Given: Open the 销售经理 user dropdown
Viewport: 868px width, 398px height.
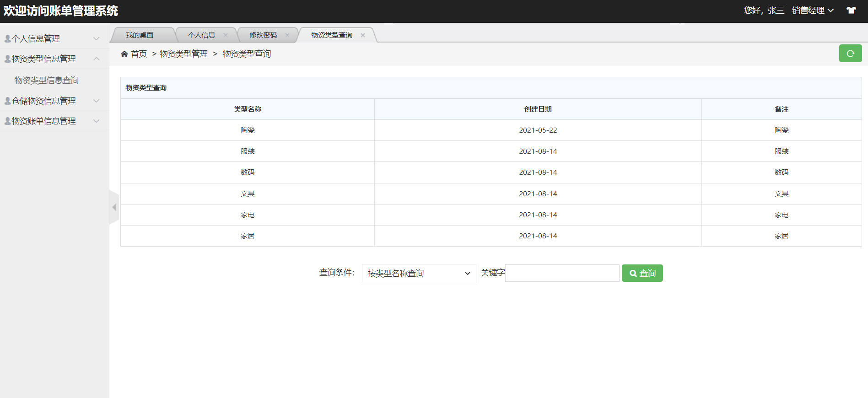Looking at the screenshot, I should 813,11.
